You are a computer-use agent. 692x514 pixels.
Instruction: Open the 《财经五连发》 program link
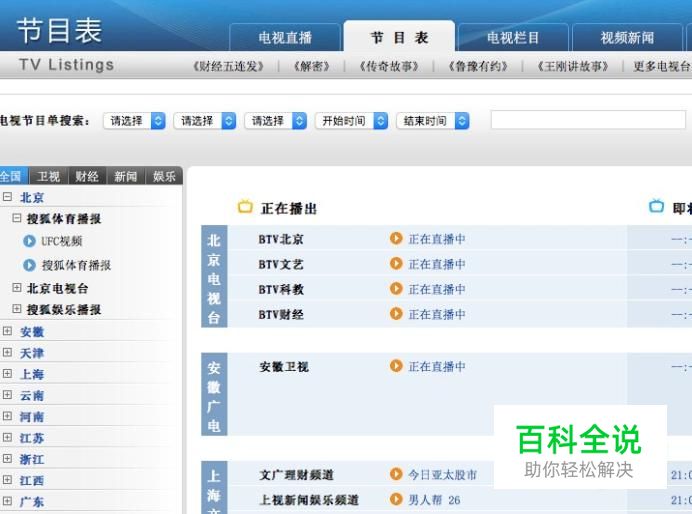pyautogui.click(x=229, y=67)
